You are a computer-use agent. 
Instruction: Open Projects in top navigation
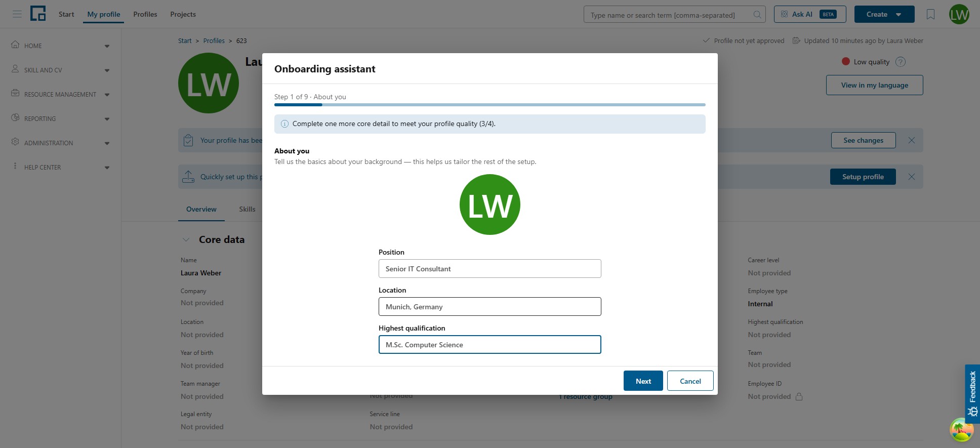pos(183,14)
